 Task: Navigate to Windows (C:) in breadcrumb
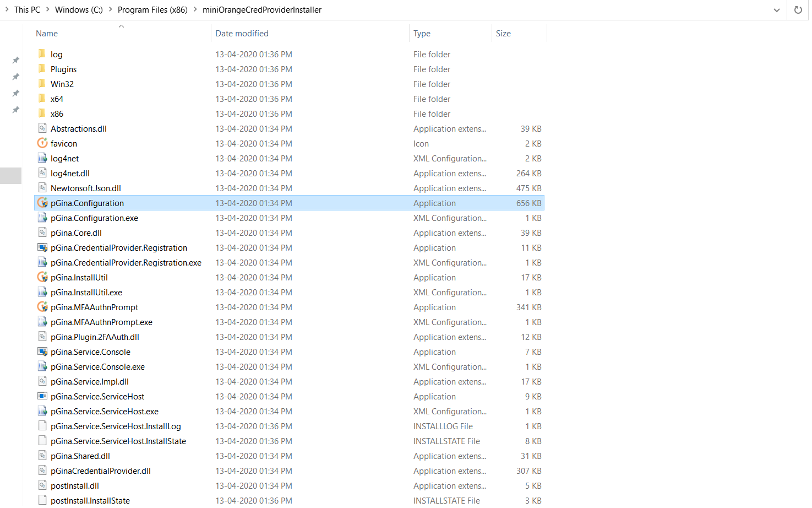click(x=79, y=10)
